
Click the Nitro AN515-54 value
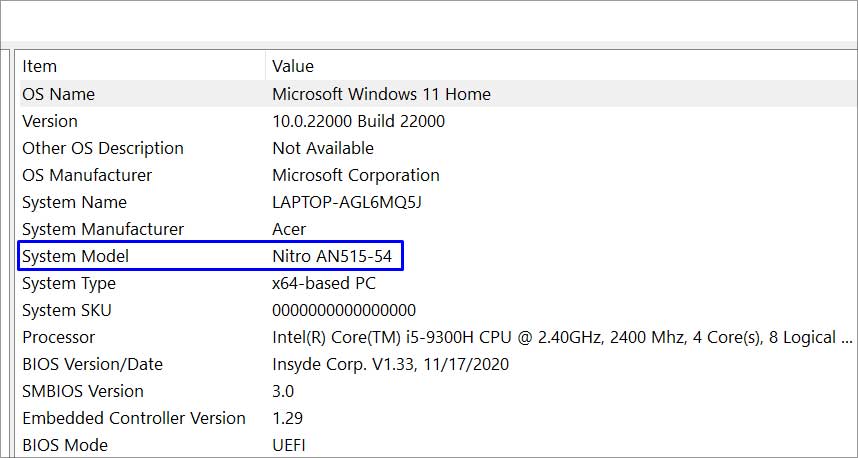332,256
